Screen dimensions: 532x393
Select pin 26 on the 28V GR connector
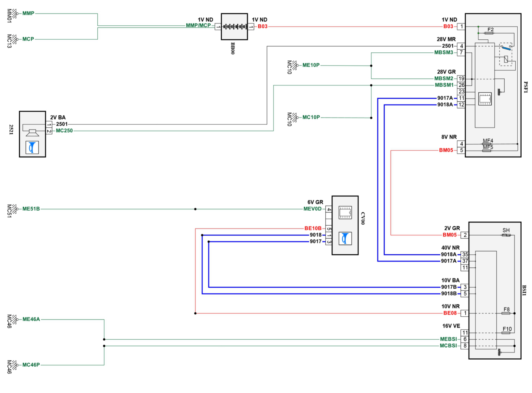tap(461, 85)
